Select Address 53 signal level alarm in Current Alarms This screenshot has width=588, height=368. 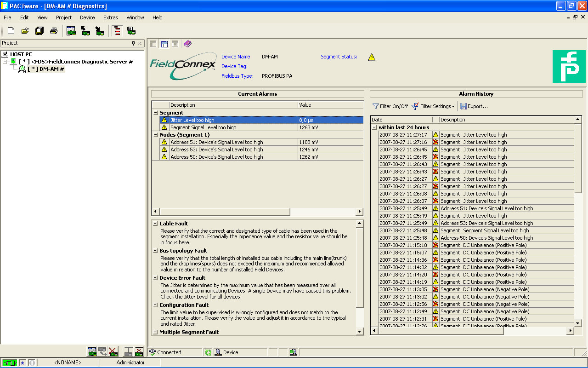click(261, 149)
